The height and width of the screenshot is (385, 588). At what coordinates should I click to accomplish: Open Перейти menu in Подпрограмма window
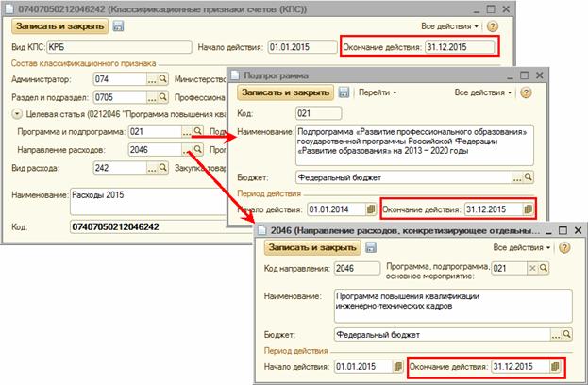(x=379, y=92)
